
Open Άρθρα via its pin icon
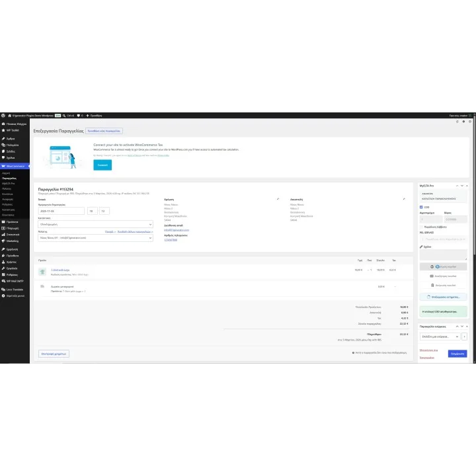tap(3, 138)
